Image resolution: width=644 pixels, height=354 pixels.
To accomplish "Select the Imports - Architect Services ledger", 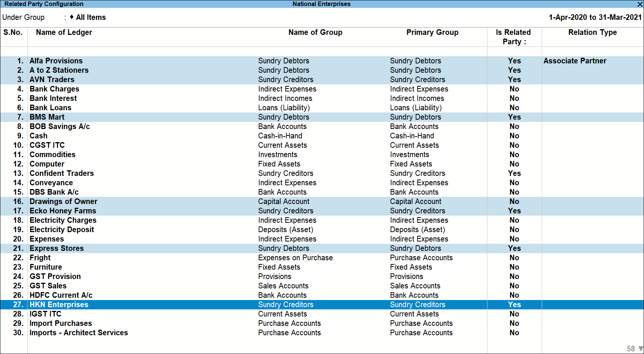I will pos(79,333).
